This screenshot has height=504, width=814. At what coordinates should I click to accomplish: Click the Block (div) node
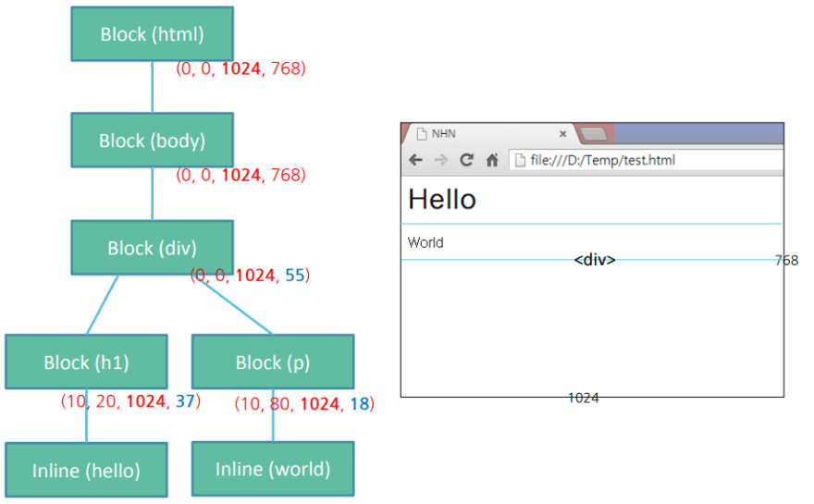tap(152, 248)
